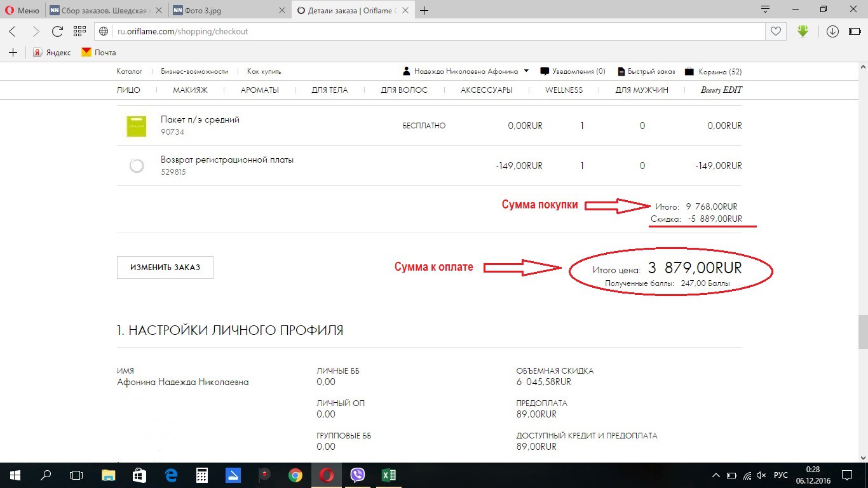Image resolution: width=868 pixels, height=488 pixels.
Task: Open the Яндекс bookmark
Action: point(52,53)
